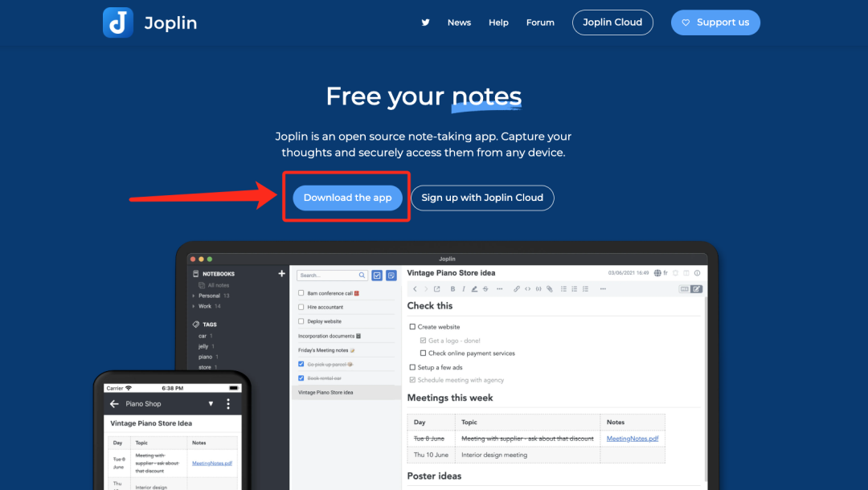Click the Joplin logo icon
The height and width of the screenshot is (490, 868).
tap(118, 22)
